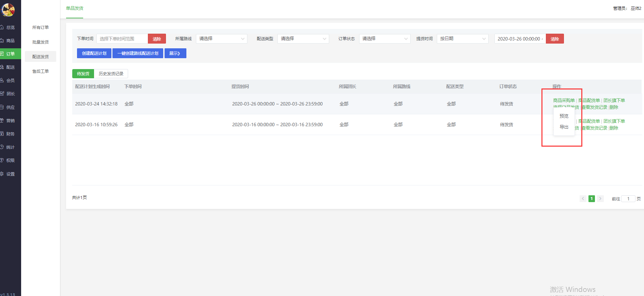Expand the 订单状态 order status dropdown
Screen dimensions: 644x296
384,39
